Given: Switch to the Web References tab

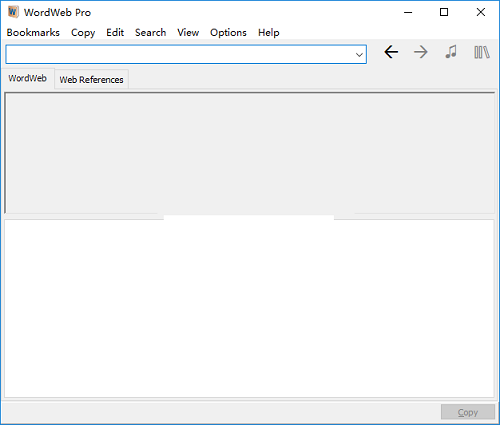Looking at the screenshot, I should 91,80.
